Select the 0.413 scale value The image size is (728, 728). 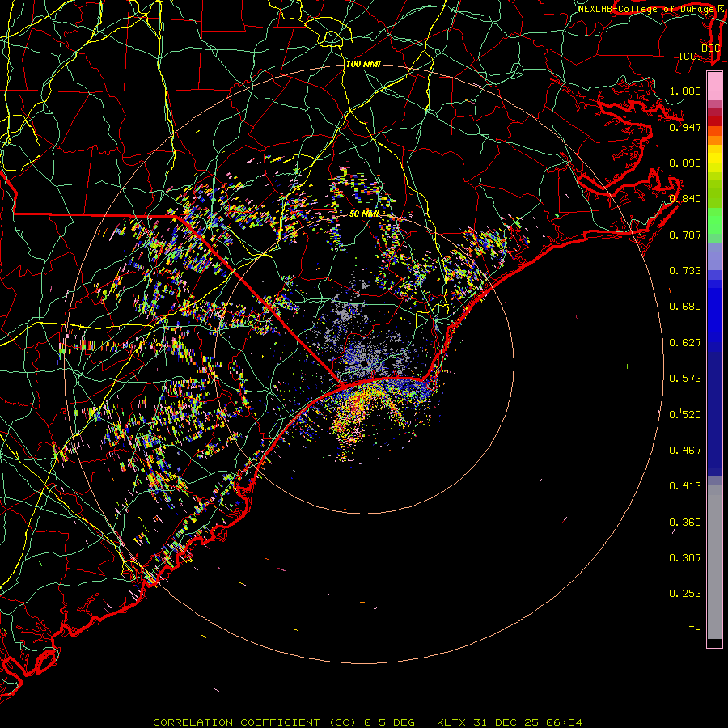pyautogui.click(x=685, y=486)
